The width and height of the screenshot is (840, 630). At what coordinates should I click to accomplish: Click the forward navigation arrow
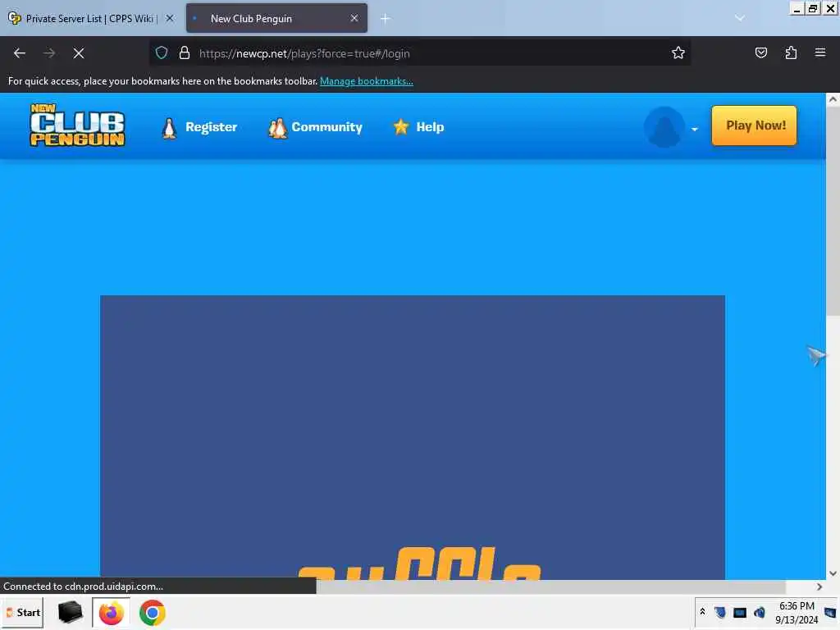pyautogui.click(x=48, y=53)
